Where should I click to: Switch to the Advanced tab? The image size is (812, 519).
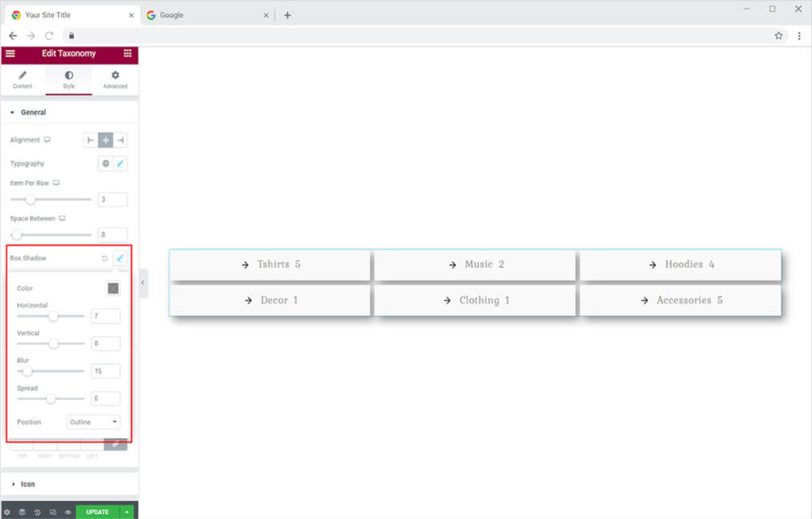pyautogui.click(x=115, y=79)
